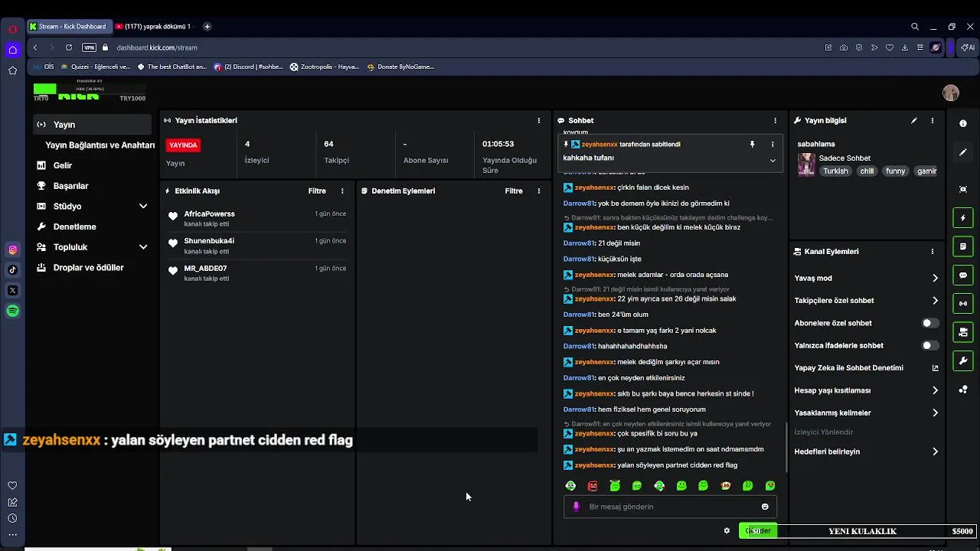Expand the pinned message chevron
This screenshot has width=980, height=551.
[773, 161]
